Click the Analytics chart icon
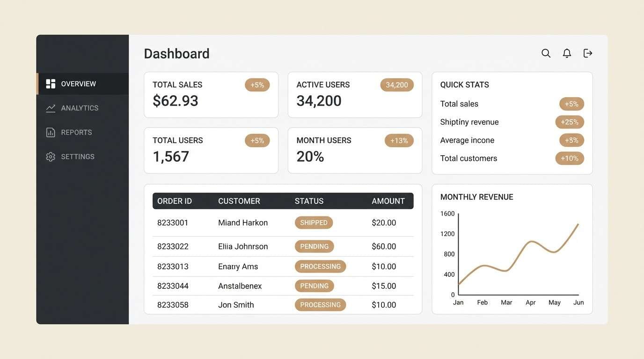644x359 pixels. [51, 108]
